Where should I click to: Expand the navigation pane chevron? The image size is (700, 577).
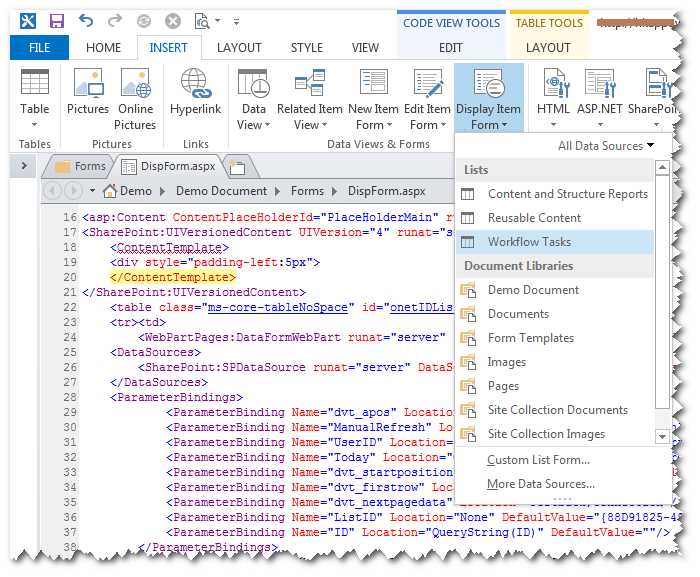[x=24, y=166]
